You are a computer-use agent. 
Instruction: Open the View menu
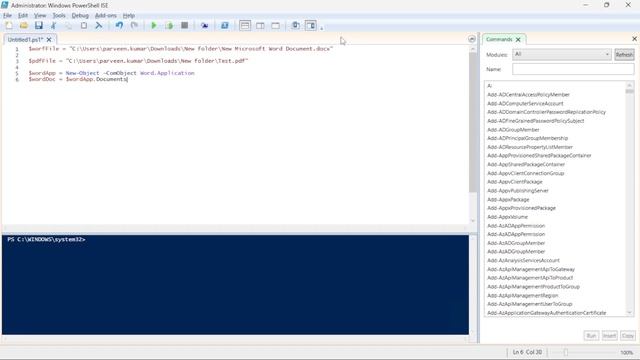pos(40,16)
